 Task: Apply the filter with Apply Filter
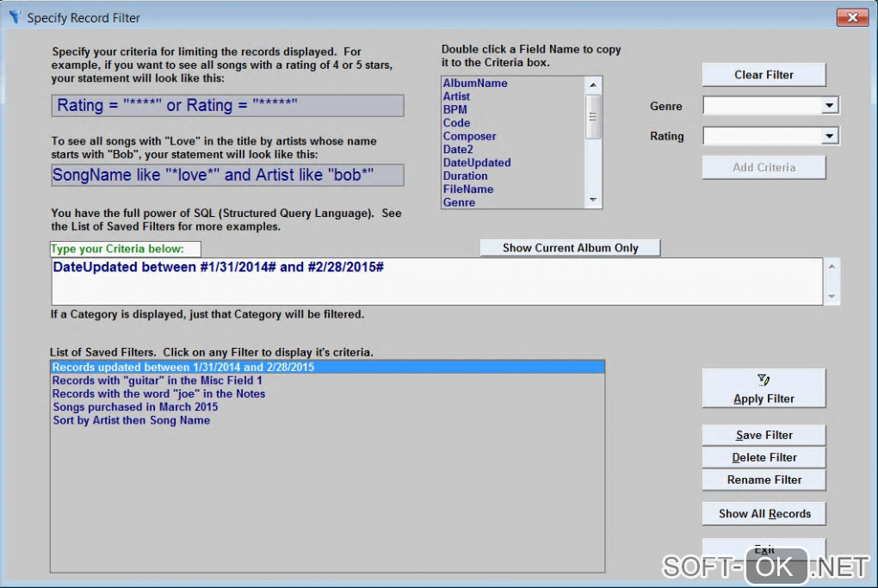[764, 388]
